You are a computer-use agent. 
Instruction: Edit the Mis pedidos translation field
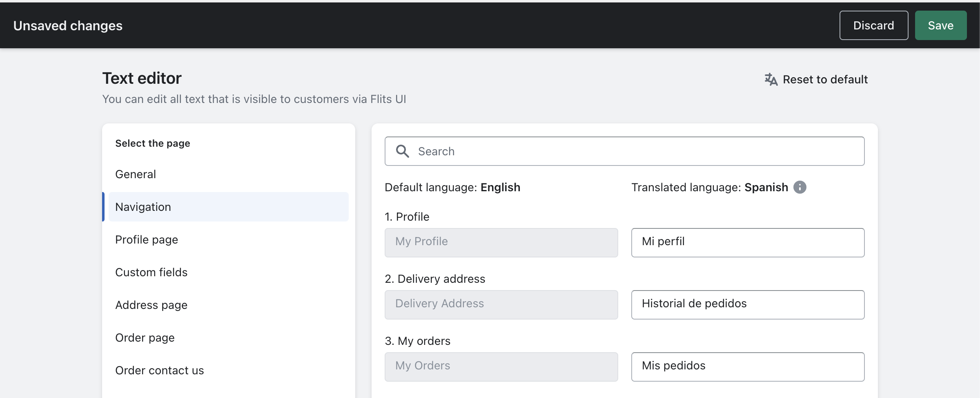[x=747, y=367]
